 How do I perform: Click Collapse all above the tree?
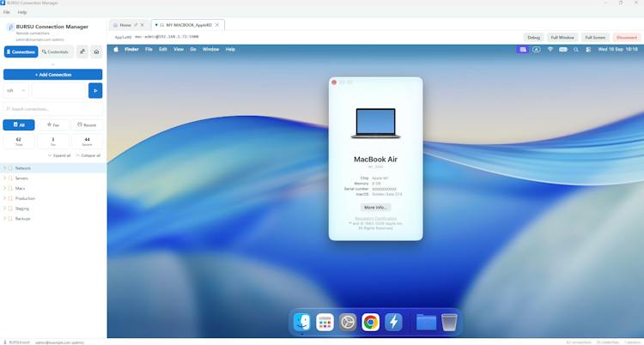point(88,155)
